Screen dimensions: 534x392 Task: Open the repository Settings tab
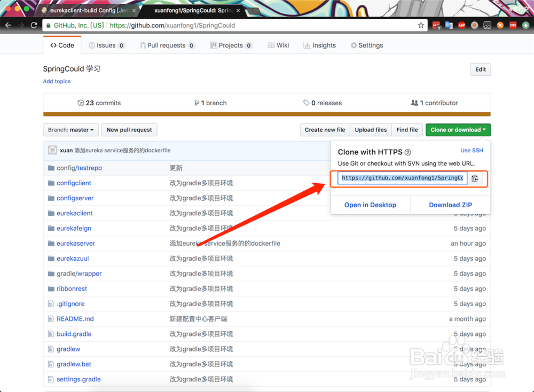tap(367, 45)
